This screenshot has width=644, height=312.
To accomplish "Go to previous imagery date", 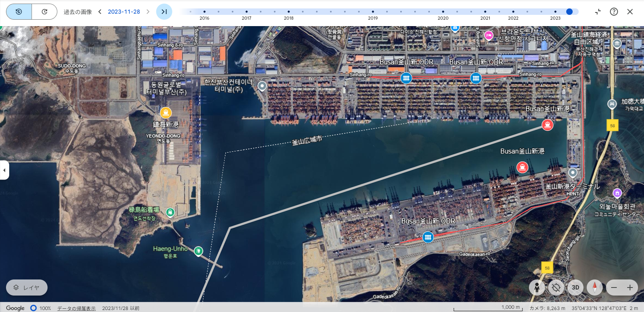I will tap(100, 12).
